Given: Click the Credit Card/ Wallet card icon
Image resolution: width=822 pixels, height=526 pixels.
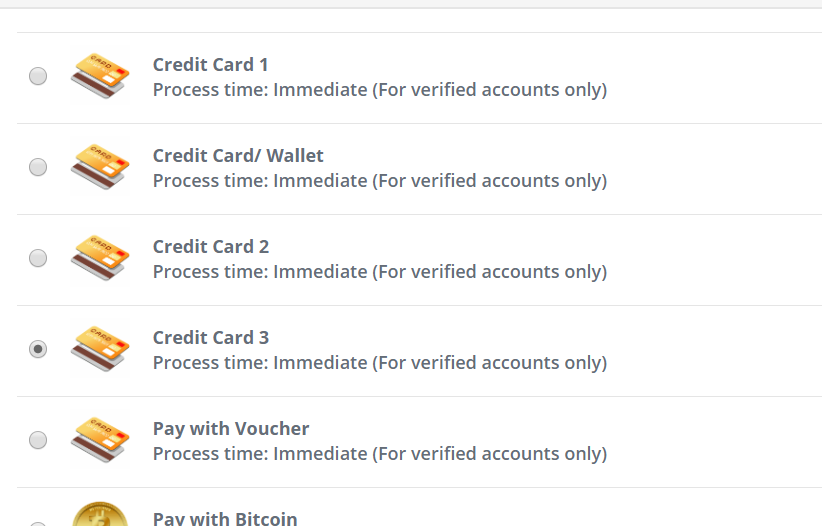Looking at the screenshot, I should click(x=100, y=167).
